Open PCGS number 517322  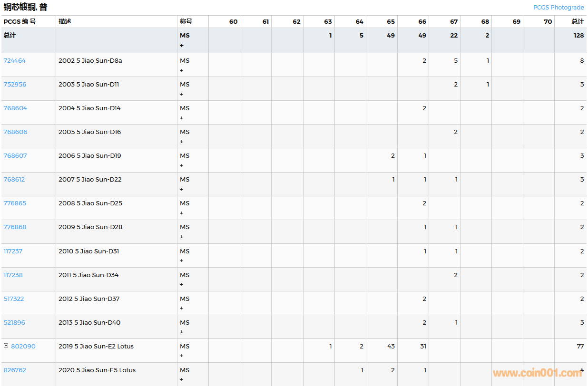tap(14, 299)
